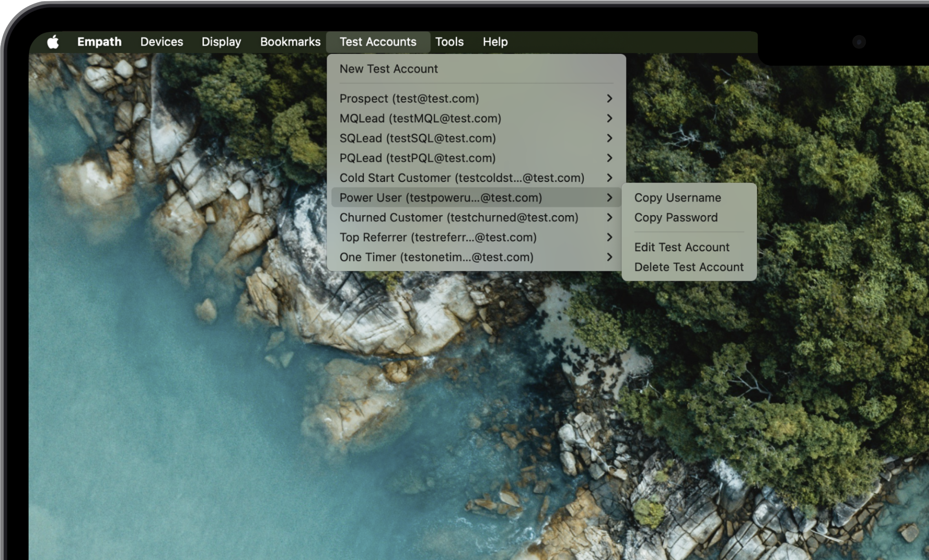Open the Display menu
The image size is (929, 560).
(x=221, y=42)
